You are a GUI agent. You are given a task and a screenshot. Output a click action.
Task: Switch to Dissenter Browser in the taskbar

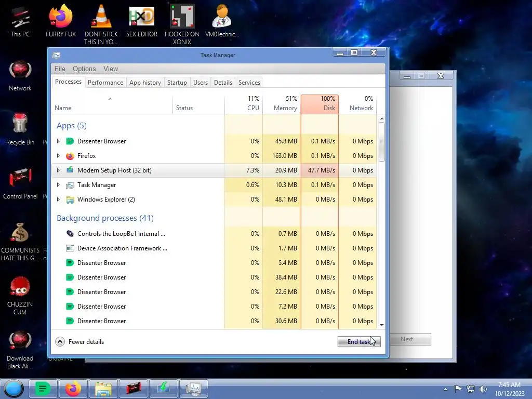click(43, 389)
